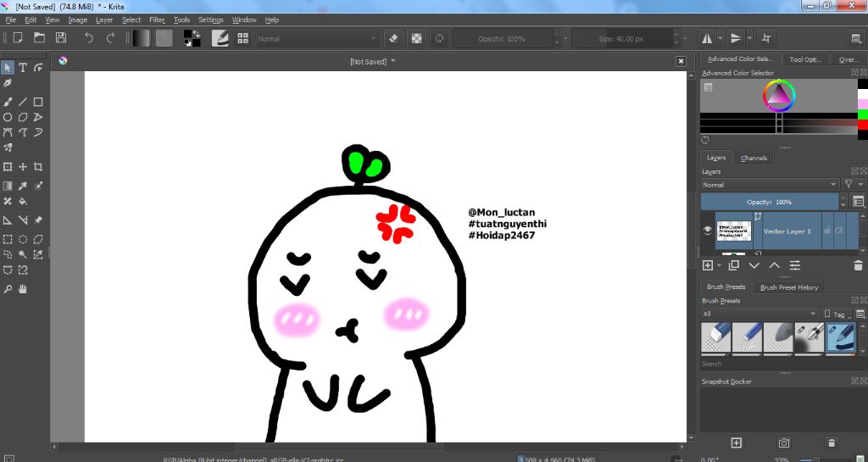Image resolution: width=868 pixels, height=462 pixels.
Task: Open the Filter menu
Action: 157,19
